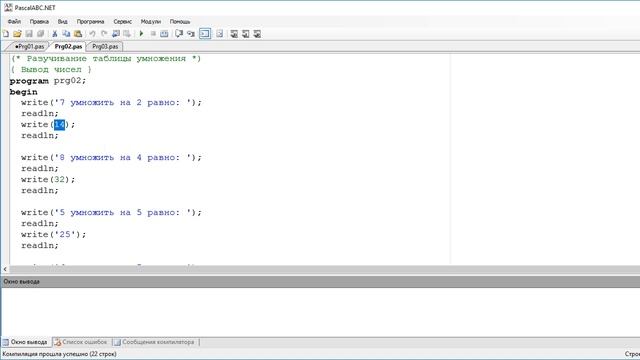This screenshot has width=640, height=360.
Task: Open the Сообщения компилятора tab
Action: click(x=154, y=342)
